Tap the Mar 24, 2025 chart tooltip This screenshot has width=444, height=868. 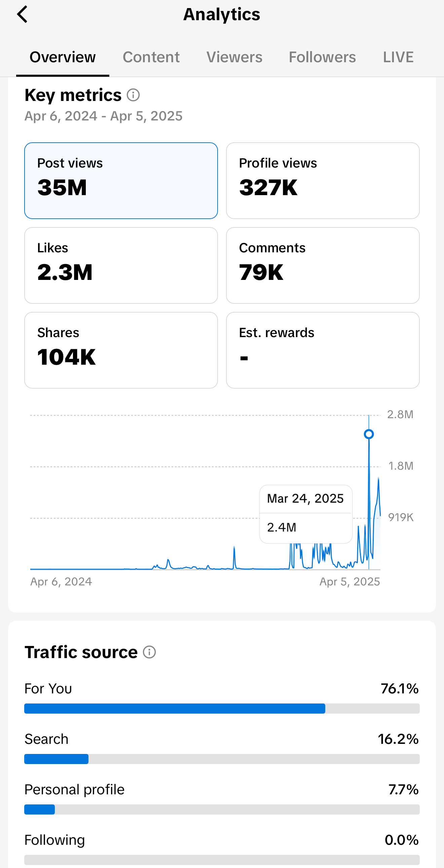[305, 513]
